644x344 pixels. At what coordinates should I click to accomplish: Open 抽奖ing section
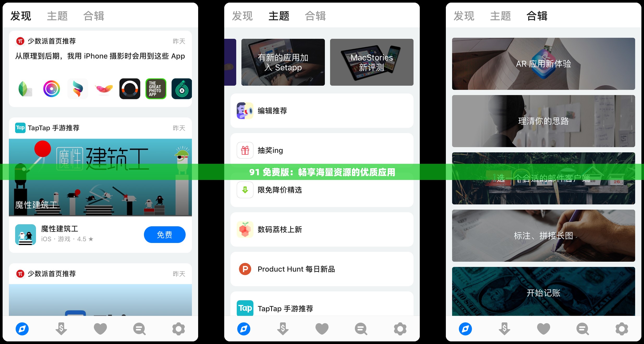pos(321,150)
